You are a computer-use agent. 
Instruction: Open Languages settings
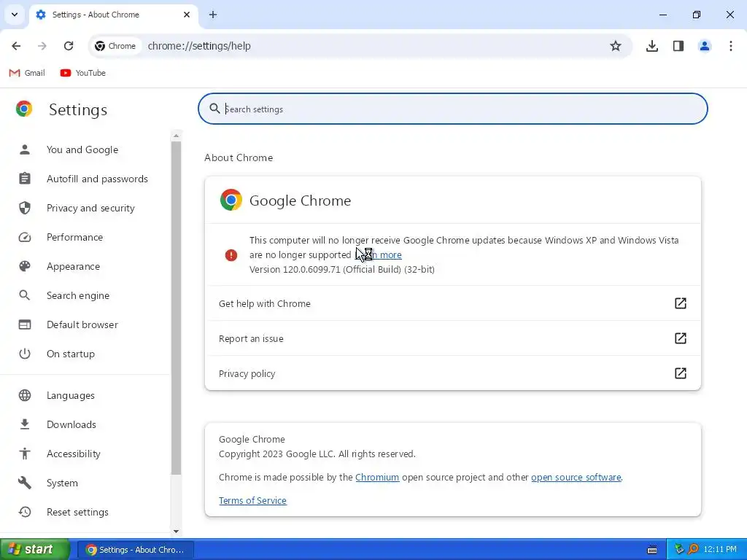coord(71,395)
